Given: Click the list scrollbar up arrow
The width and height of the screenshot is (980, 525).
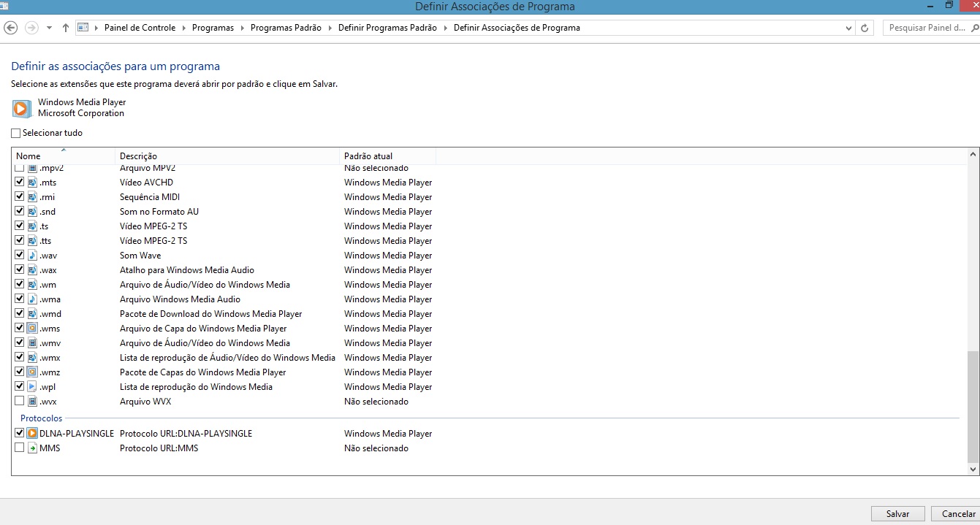Looking at the screenshot, I should coord(973,155).
